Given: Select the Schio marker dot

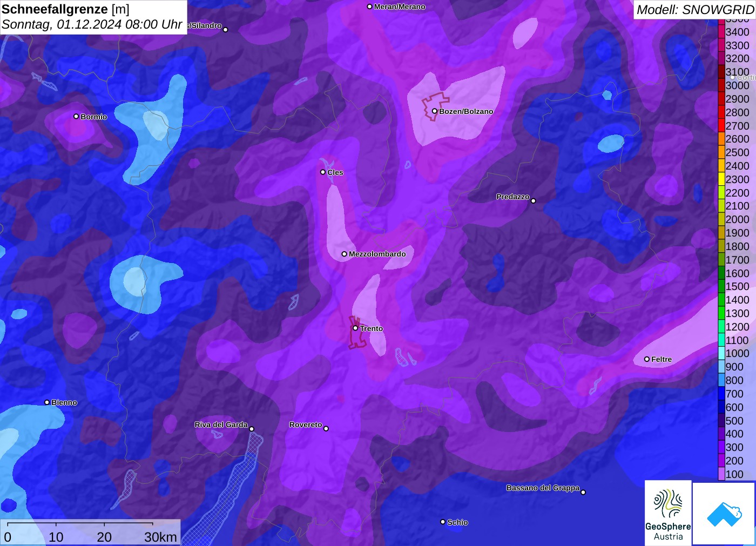Looking at the screenshot, I should (x=443, y=522).
